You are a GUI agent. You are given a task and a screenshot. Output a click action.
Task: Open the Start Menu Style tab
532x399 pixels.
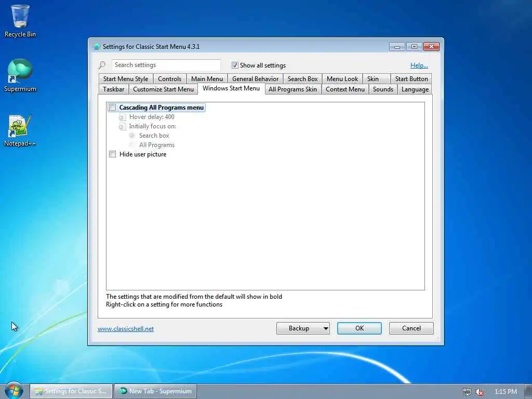126,79
